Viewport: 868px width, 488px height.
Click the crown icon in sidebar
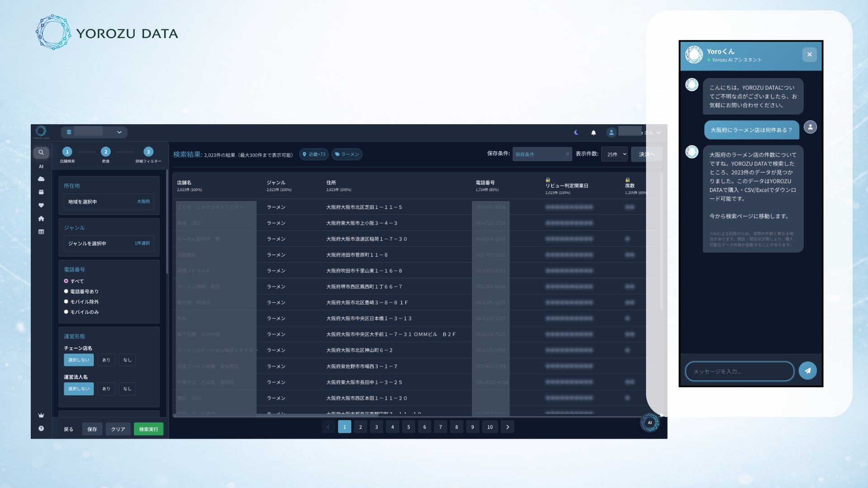point(41,415)
